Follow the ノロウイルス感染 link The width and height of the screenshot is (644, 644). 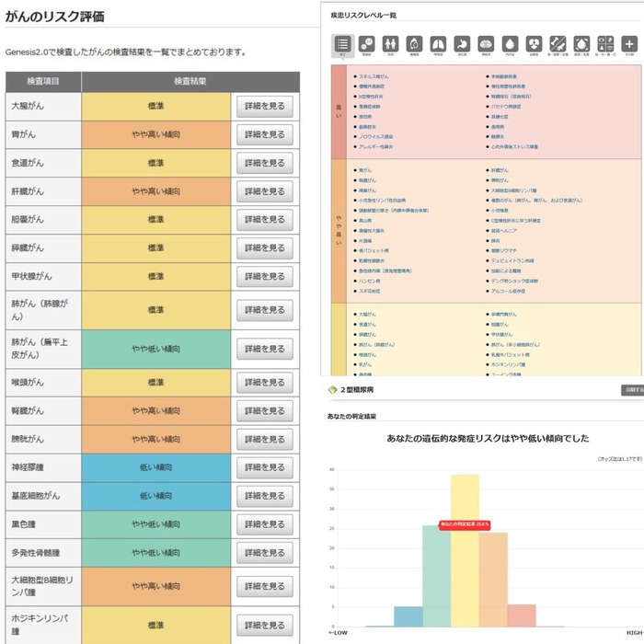375,137
